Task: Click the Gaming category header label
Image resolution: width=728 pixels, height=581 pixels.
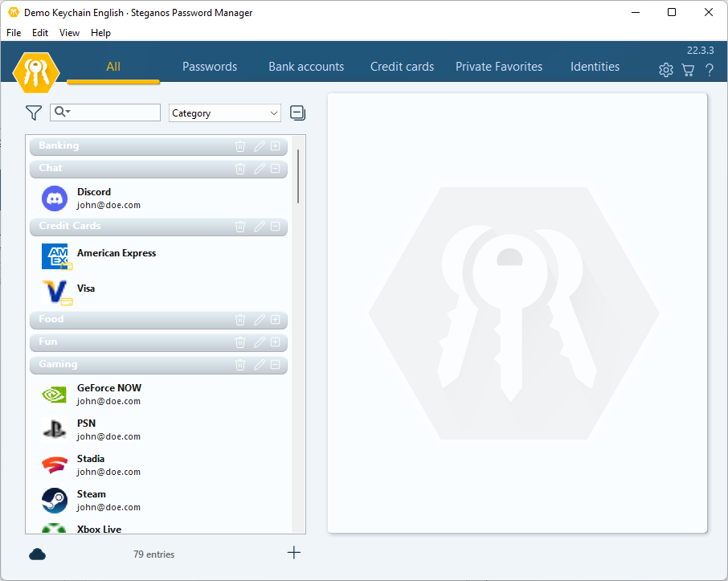Action: pos(58,364)
